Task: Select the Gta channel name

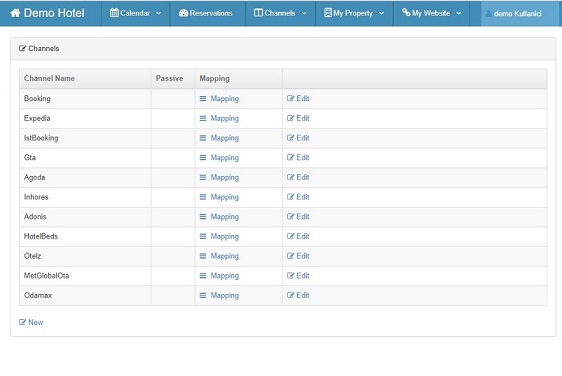Action: pyautogui.click(x=30, y=157)
